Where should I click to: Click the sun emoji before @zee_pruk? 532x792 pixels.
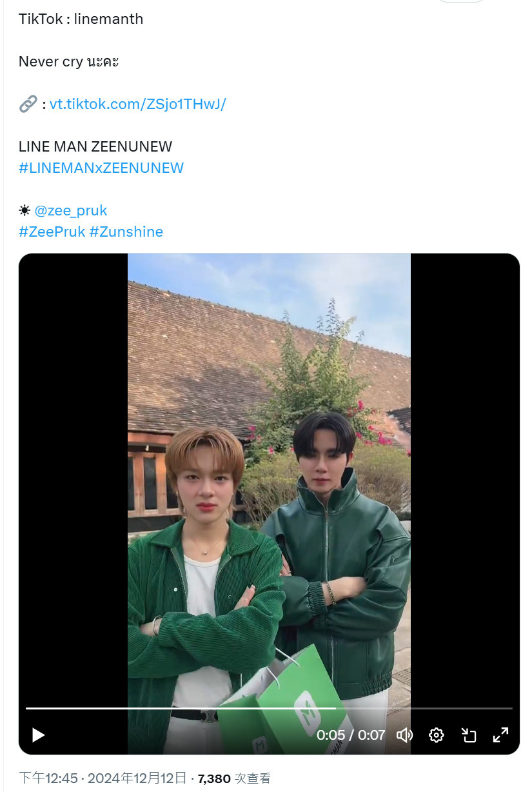click(25, 210)
